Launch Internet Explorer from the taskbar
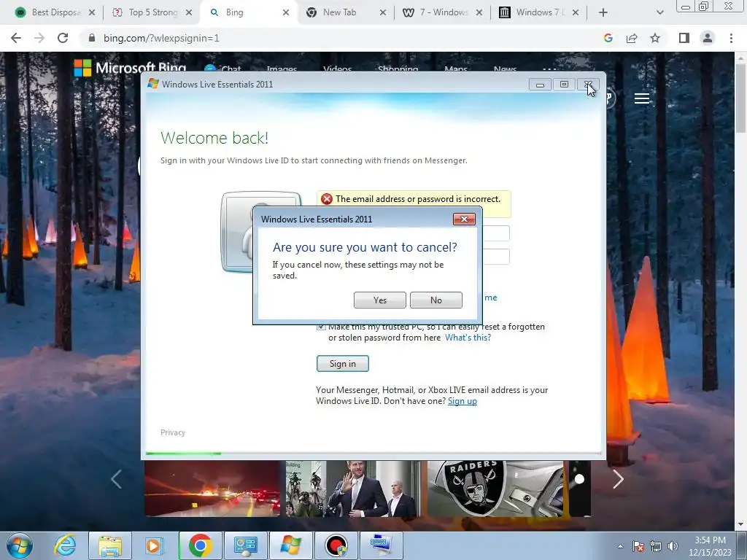This screenshot has height=560, width=747. (65, 545)
